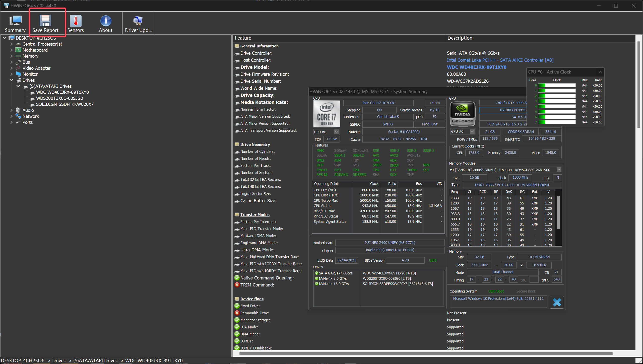Click the Removable Drive red cross icon

[237, 313]
